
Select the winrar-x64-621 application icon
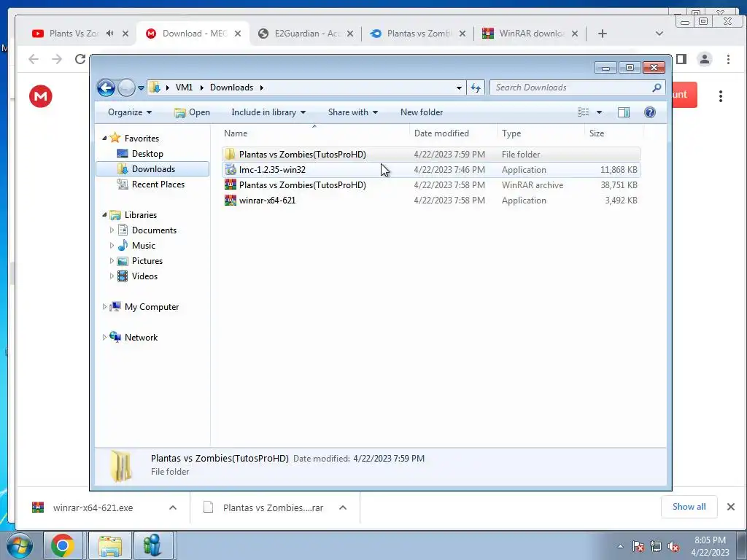[x=230, y=201]
